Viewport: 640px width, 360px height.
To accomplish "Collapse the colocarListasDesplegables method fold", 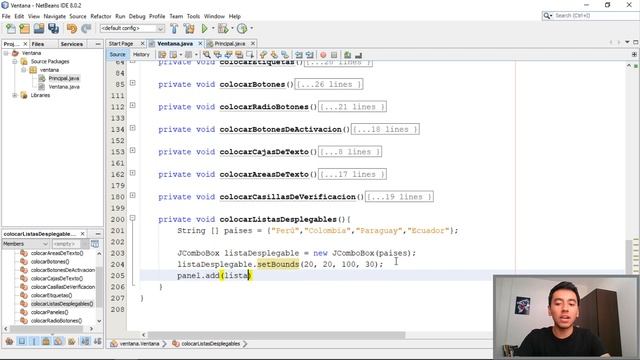I will [133, 218].
